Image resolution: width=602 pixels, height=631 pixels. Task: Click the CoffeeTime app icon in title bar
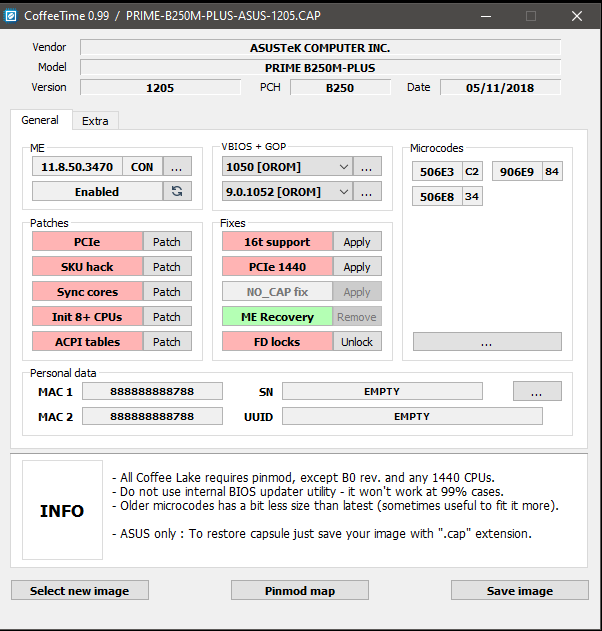(11, 16)
